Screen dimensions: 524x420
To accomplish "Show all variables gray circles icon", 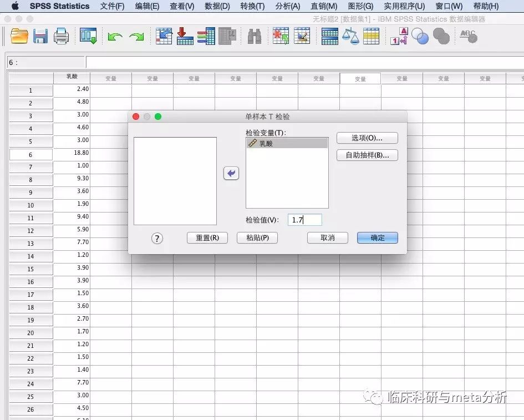I will click(441, 36).
